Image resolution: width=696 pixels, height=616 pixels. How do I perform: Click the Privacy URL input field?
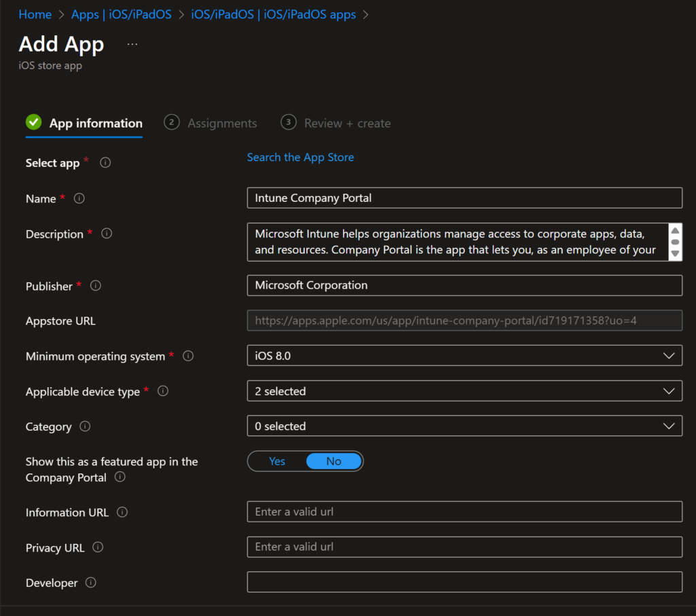click(x=464, y=547)
